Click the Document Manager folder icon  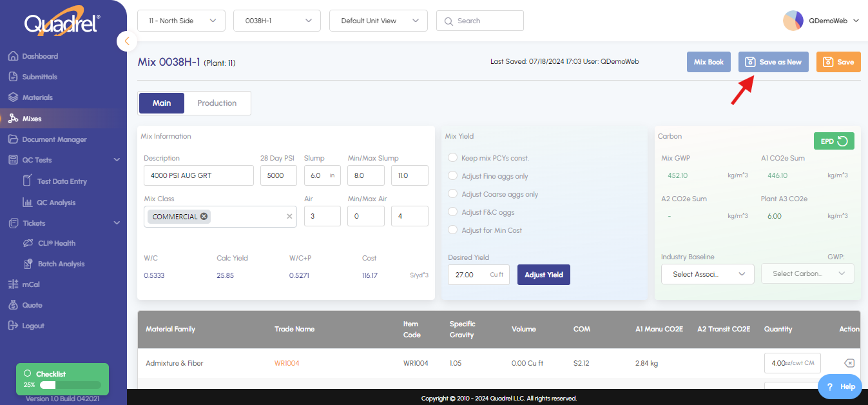tap(13, 139)
